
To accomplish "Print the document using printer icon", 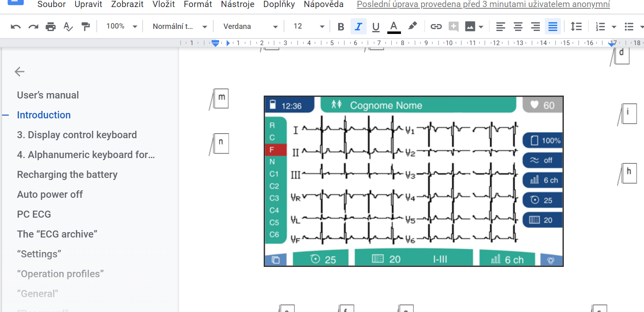I will (50, 27).
